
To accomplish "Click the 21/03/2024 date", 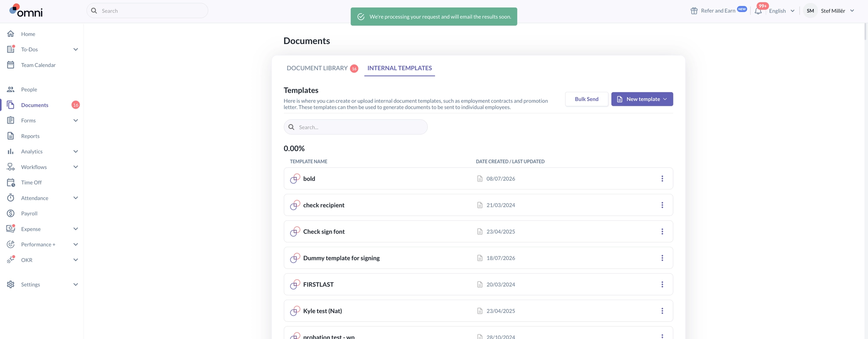I will pos(501,205).
